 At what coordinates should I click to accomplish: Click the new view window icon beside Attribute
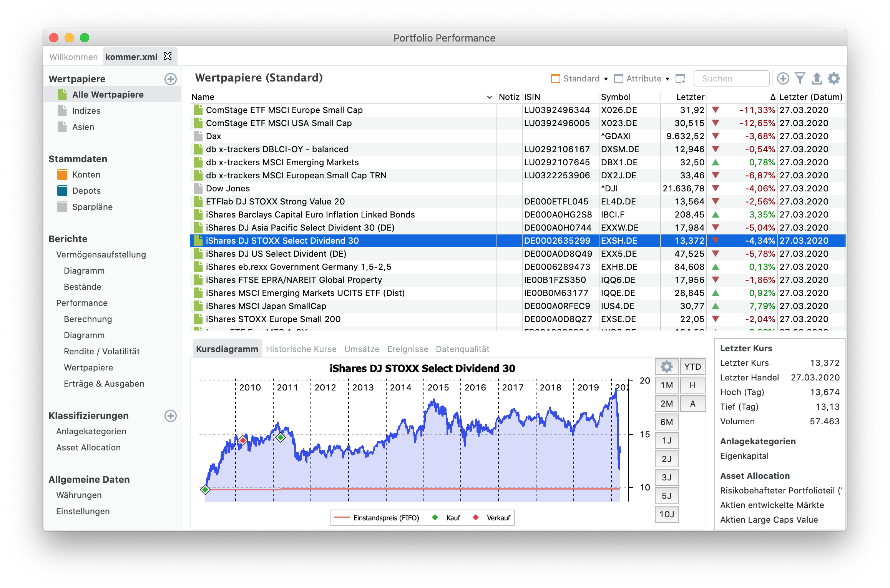tap(680, 78)
